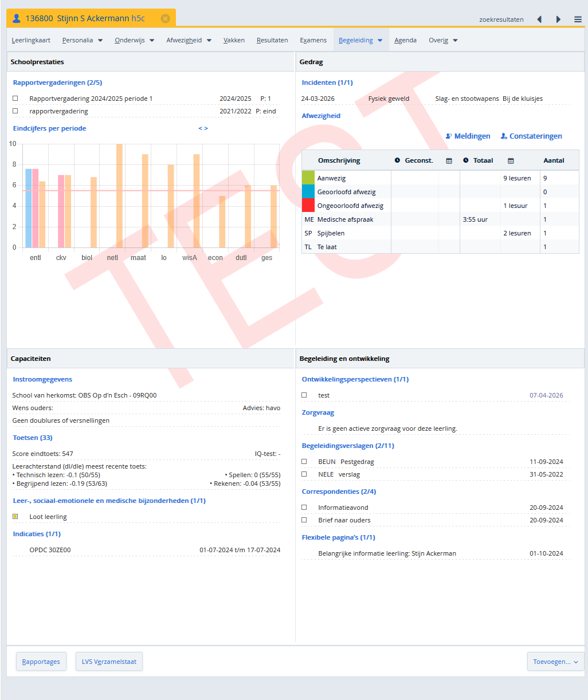Open the Leerlingkaart menu item
The image size is (588, 700).
click(31, 40)
